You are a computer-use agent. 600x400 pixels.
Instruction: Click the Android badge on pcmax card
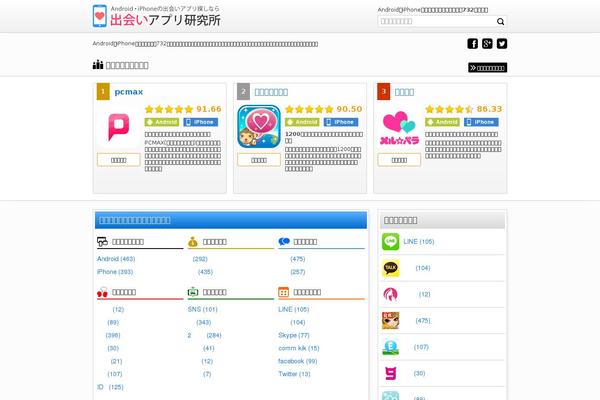[x=162, y=122]
